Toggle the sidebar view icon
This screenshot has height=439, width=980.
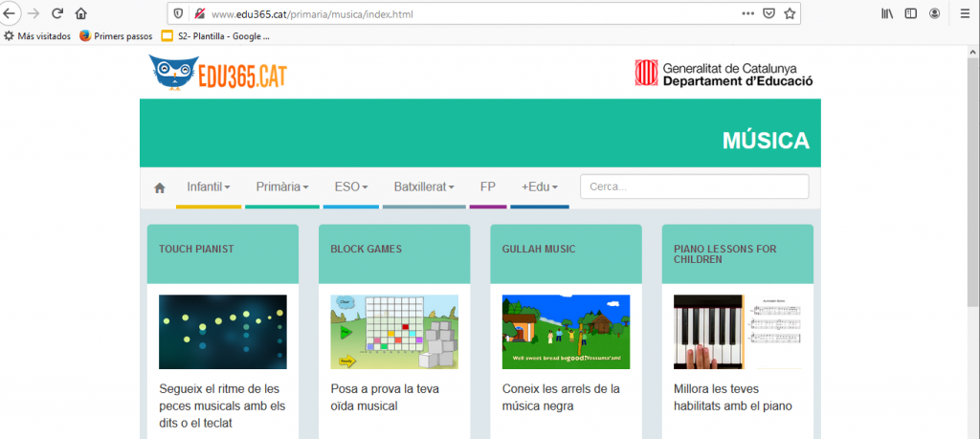click(x=910, y=14)
